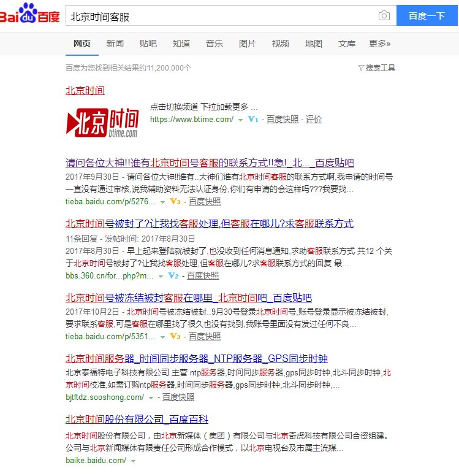Expand arrow next to bjtftdz.sooshong.com
Image resolution: width=459 pixels, height=476 pixels.
[151, 398]
